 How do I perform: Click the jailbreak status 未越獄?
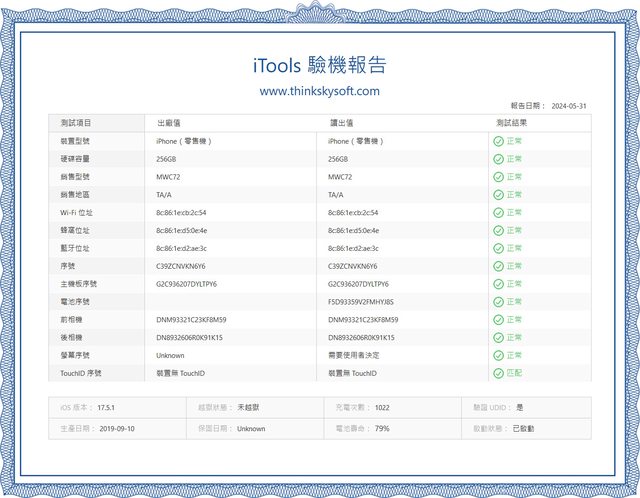tap(248, 407)
